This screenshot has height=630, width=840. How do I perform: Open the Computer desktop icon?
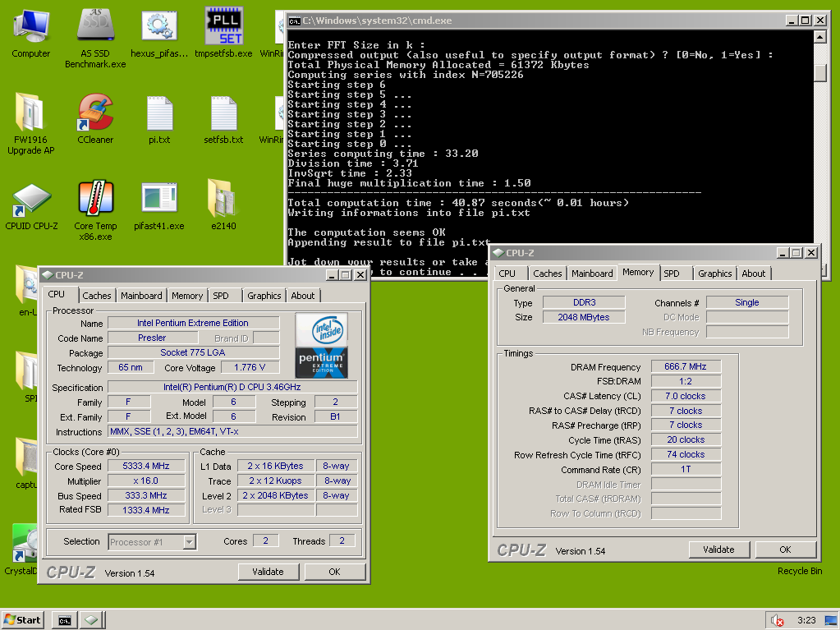30,32
